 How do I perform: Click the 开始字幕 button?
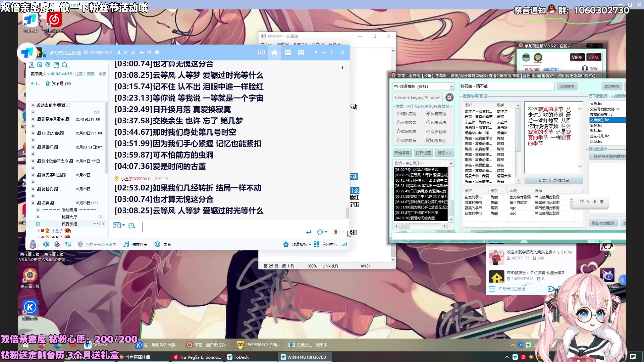click(x=402, y=153)
